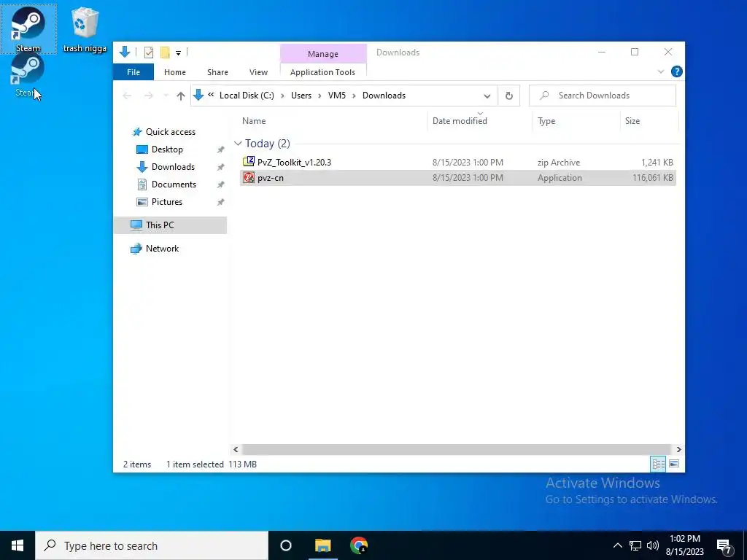Open the notification center
Image resolution: width=747 pixels, height=560 pixels.
point(724,545)
